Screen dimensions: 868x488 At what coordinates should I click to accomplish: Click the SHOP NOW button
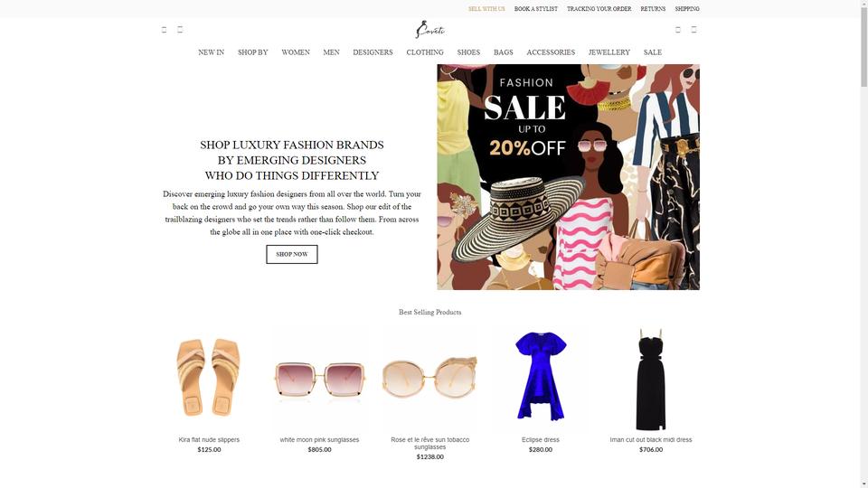pyautogui.click(x=292, y=255)
